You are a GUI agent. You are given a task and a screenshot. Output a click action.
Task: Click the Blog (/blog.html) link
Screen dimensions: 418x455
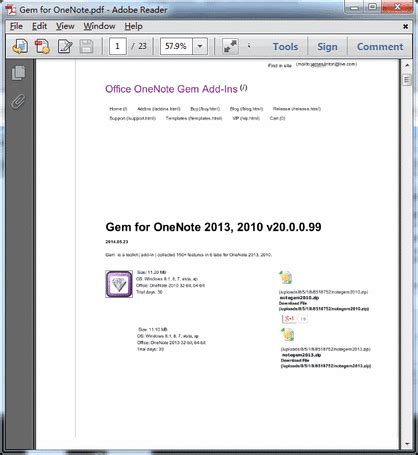click(246, 109)
